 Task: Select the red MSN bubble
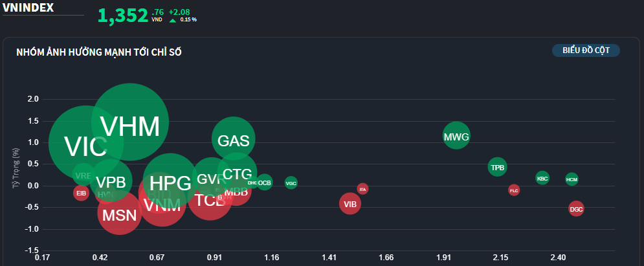120,212
